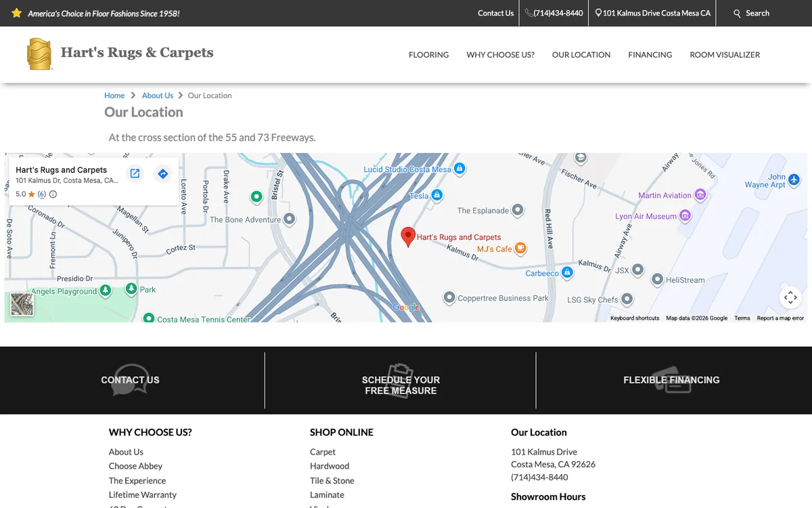Click the Lucid Studio Costa Mesa marker
Image resolution: width=812 pixels, height=508 pixels.
click(459, 169)
